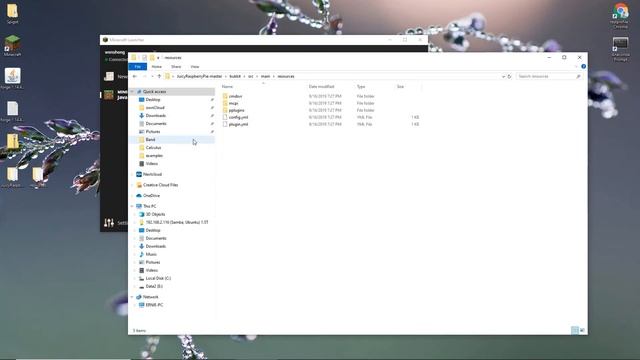Open the Band folder in sidebar
Screen dimensions: 640x360
click(x=150, y=140)
